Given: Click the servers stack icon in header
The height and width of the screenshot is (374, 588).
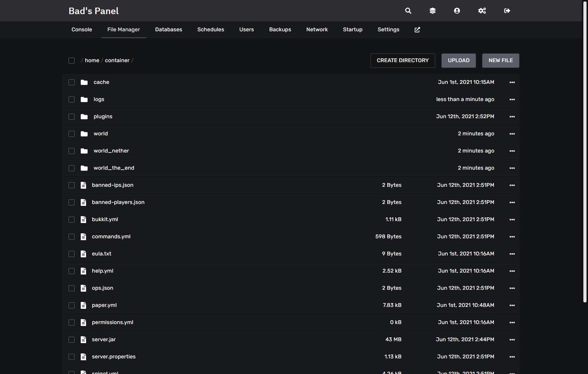Looking at the screenshot, I should click(x=432, y=11).
